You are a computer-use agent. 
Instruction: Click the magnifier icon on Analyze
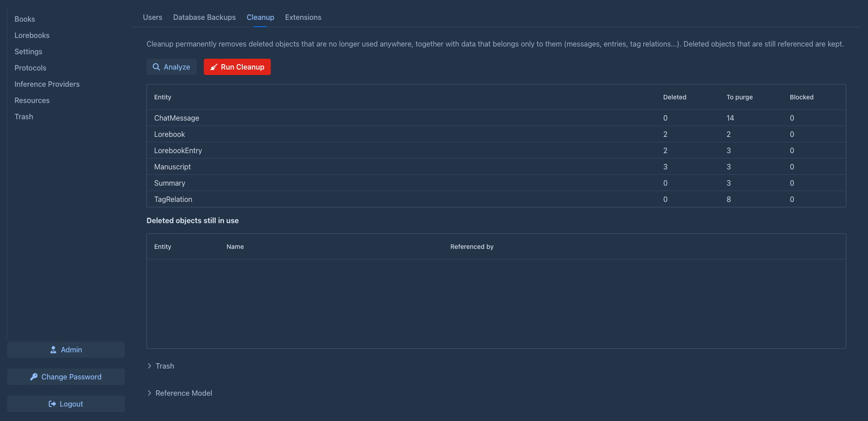tap(156, 67)
